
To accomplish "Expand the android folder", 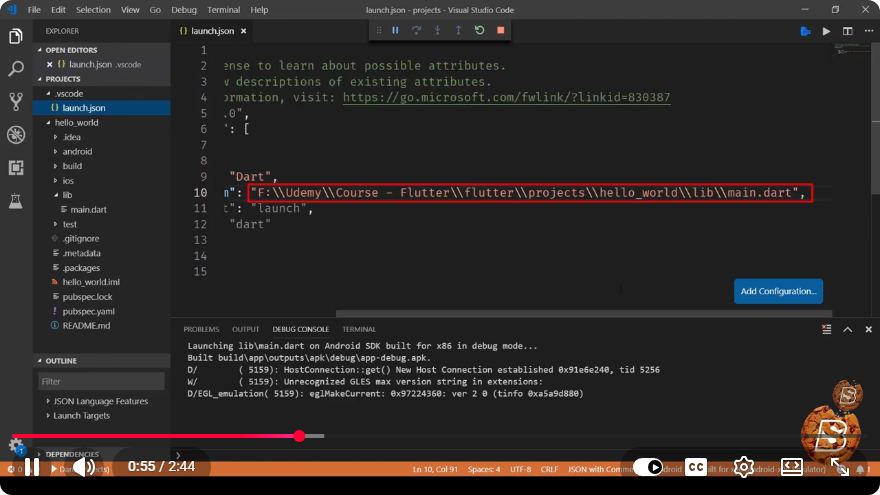I will (x=77, y=152).
